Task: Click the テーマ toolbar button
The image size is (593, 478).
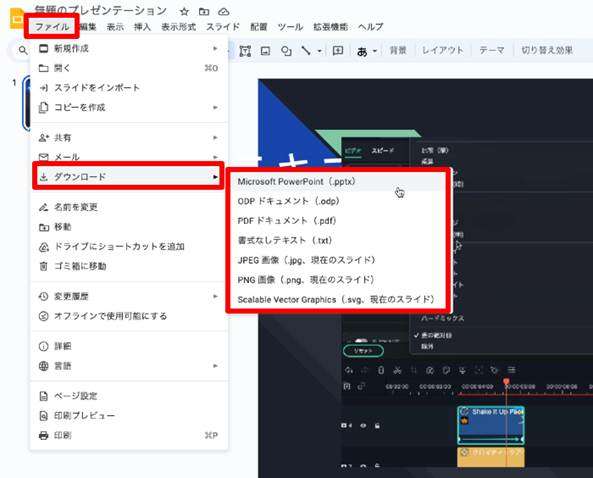Action: click(492, 50)
